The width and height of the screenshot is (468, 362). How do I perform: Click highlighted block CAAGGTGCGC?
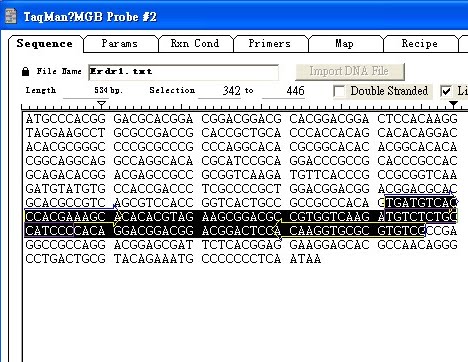(329, 231)
